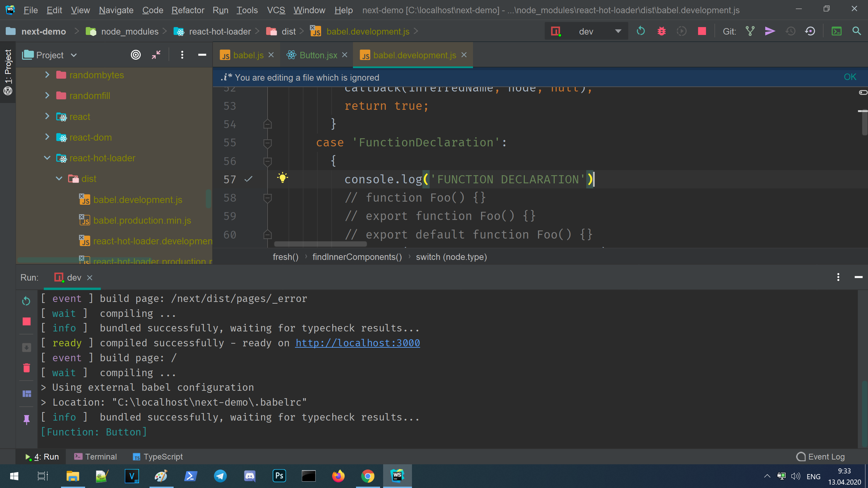Open babel.production.min.js in the tree

142,220
